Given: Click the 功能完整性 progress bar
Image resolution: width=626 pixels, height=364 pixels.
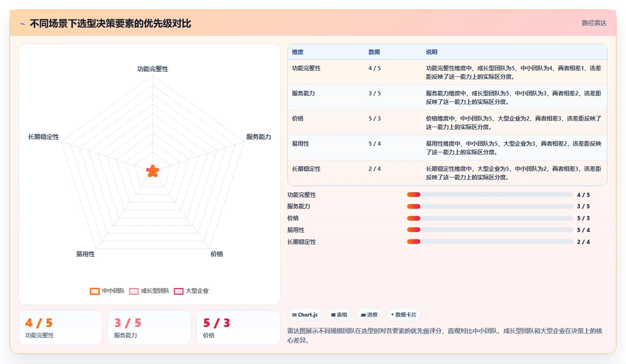Looking at the screenshot, I should (490, 195).
